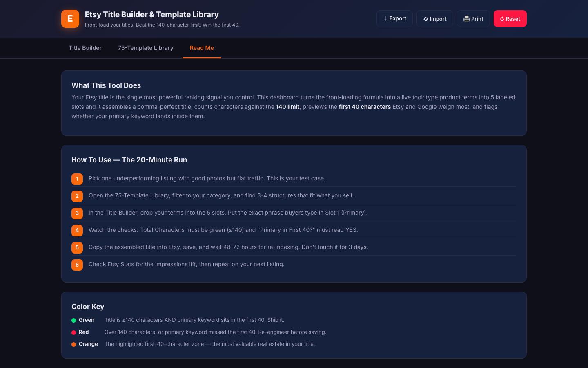Click "How To Use — The 20-Minute Run" heading
This screenshot has height=368, width=588.
(x=129, y=160)
